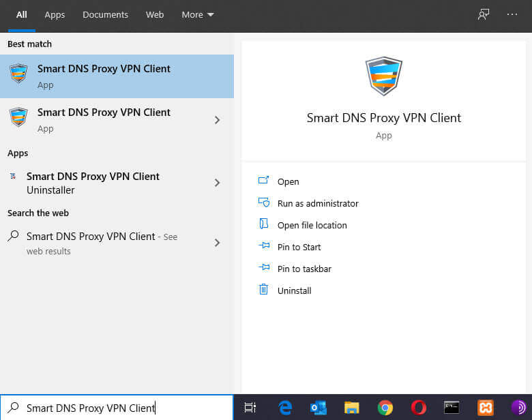Viewport: 532px width, 420px height.
Task: Expand the More filter dropdown
Action: pos(197,14)
